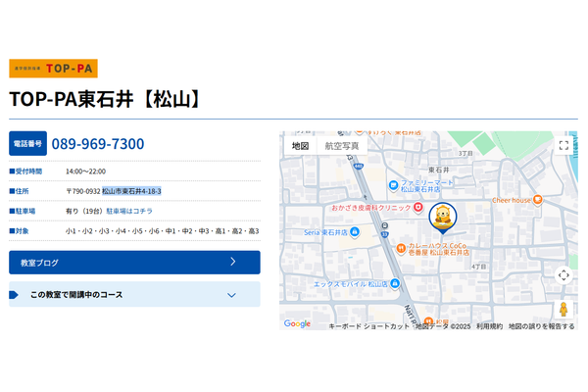Open キーボード ショートカット on the map

(x=369, y=326)
